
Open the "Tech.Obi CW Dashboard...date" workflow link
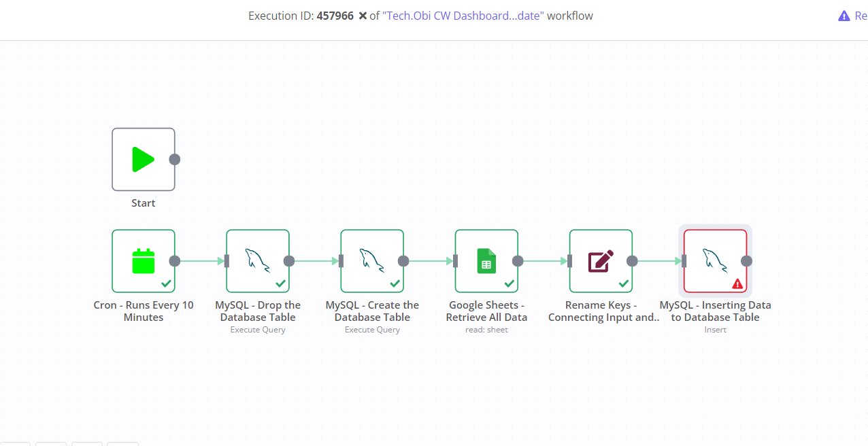click(x=463, y=16)
